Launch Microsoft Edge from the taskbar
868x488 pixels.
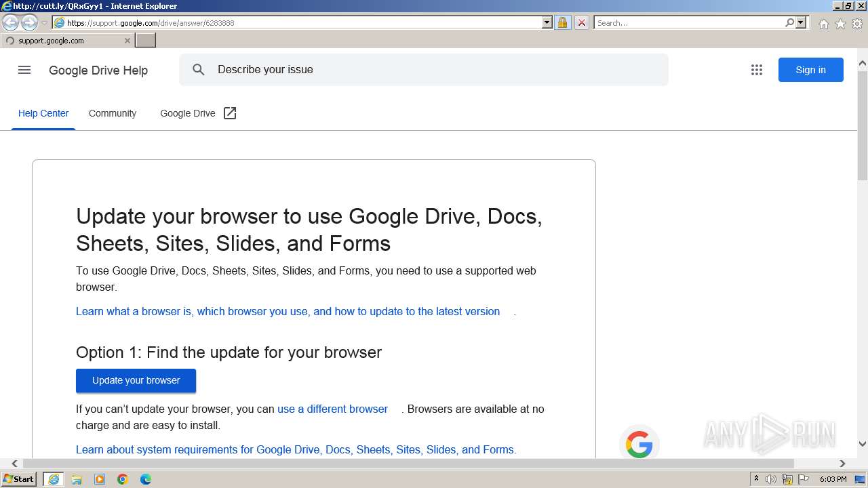point(146,479)
